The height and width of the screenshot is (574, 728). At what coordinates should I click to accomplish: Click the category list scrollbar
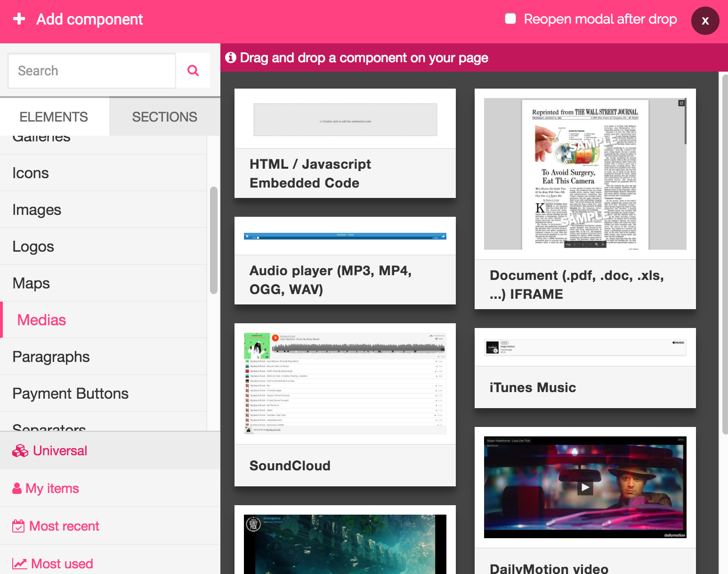(x=214, y=240)
